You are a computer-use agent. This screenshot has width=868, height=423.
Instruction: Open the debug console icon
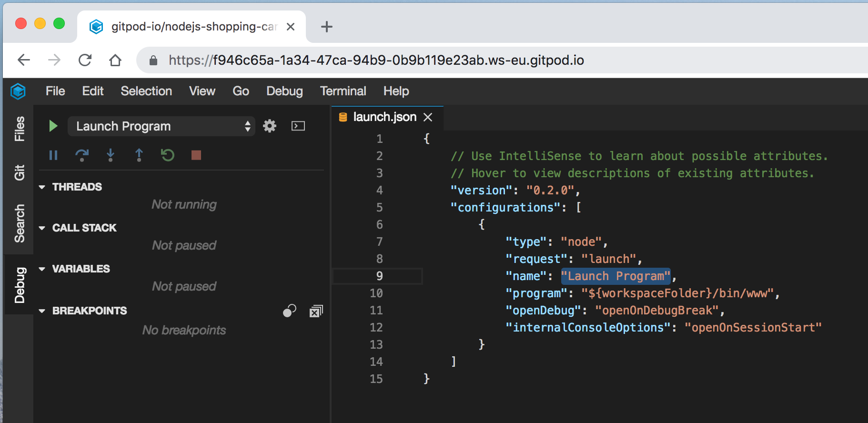pyautogui.click(x=298, y=126)
